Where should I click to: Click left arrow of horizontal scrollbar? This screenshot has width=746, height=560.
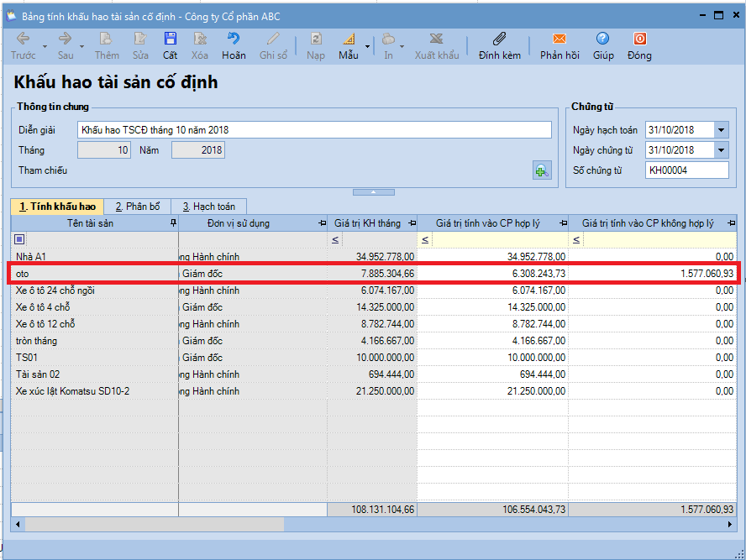pos(18,525)
